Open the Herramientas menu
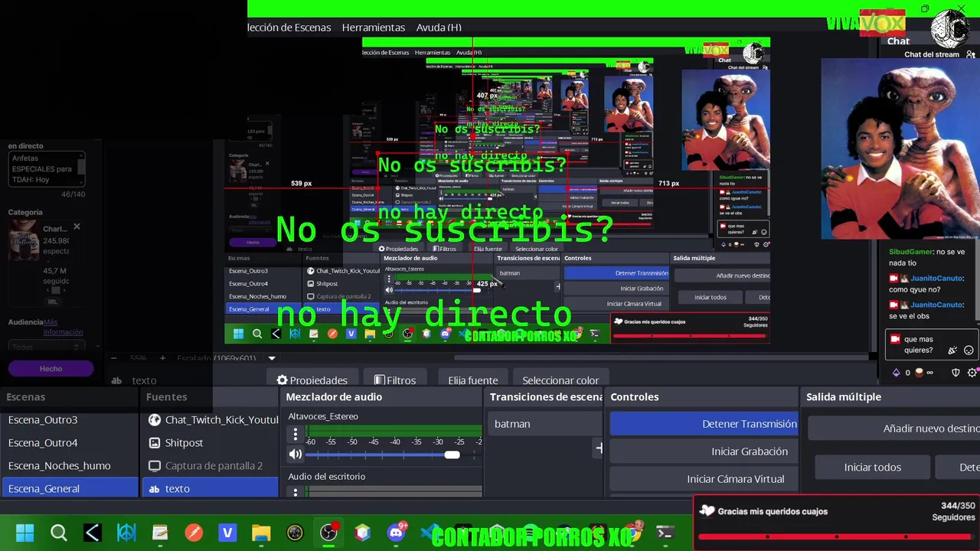Image resolution: width=980 pixels, height=551 pixels. (x=374, y=28)
